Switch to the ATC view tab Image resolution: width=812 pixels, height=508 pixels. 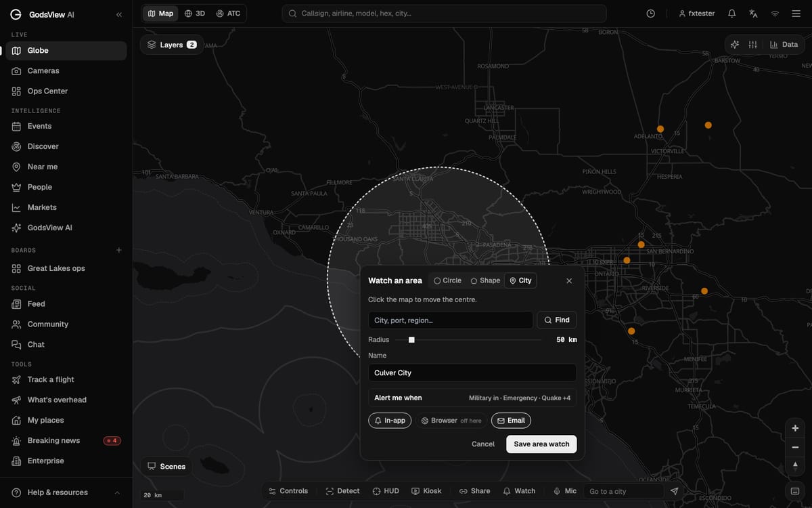click(x=228, y=14)
